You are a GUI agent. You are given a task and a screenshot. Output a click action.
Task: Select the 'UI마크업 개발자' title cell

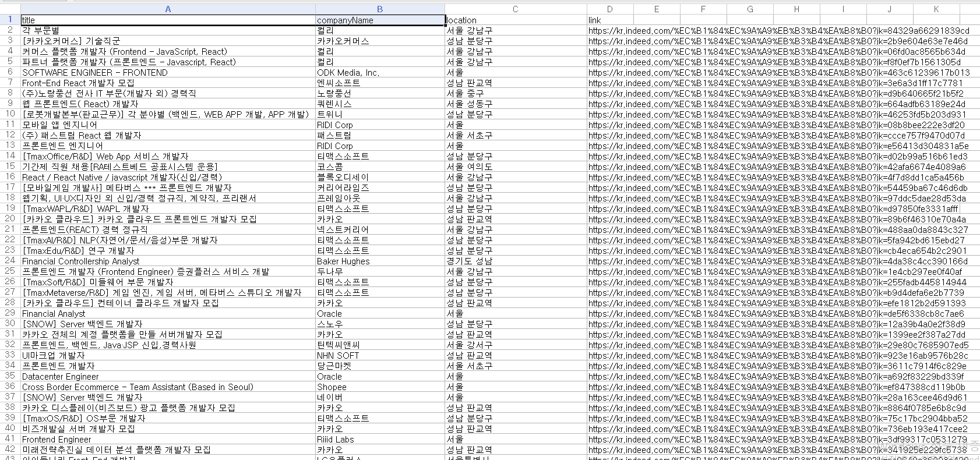point(168,355)
